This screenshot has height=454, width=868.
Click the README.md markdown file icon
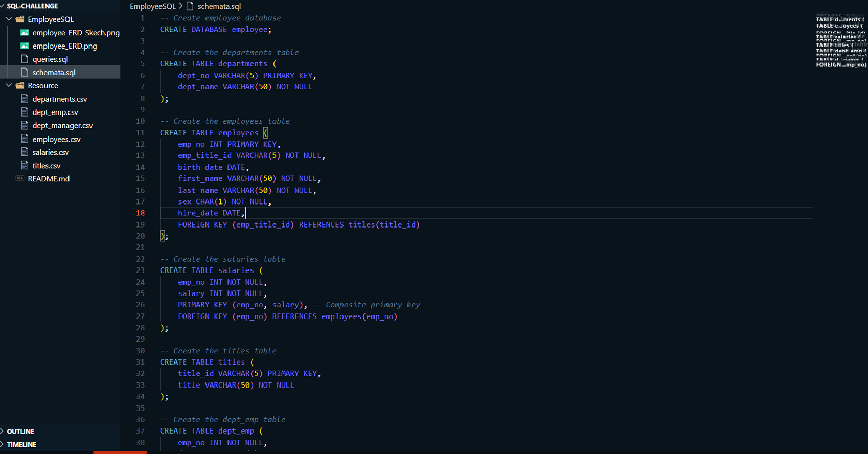20,179
